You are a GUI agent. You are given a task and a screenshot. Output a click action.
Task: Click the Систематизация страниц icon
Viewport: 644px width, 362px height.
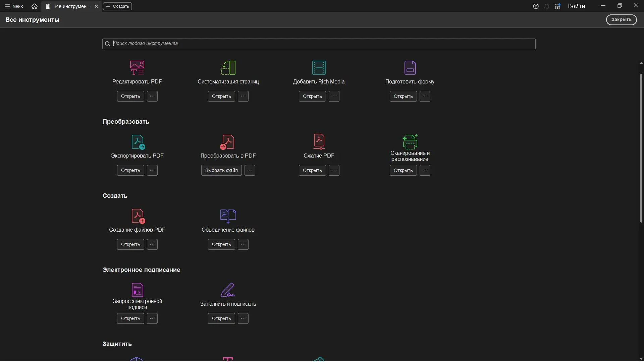pos(228,68)
